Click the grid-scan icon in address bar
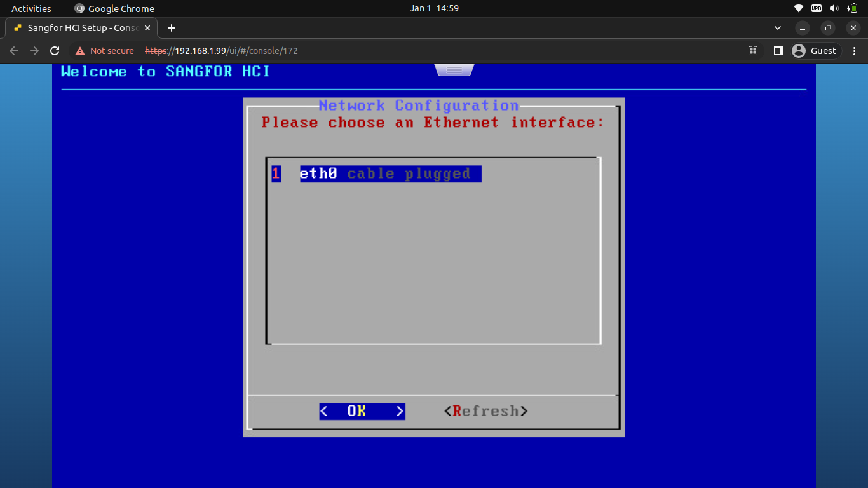The height and width of the screenshot is (488, 868). (x=753, y=51)
